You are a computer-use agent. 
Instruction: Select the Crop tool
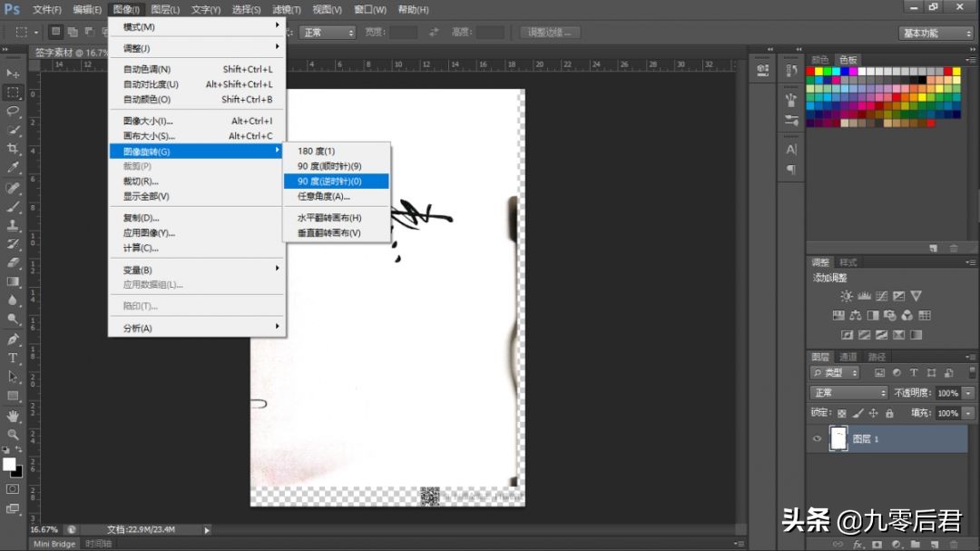point(13,149)
